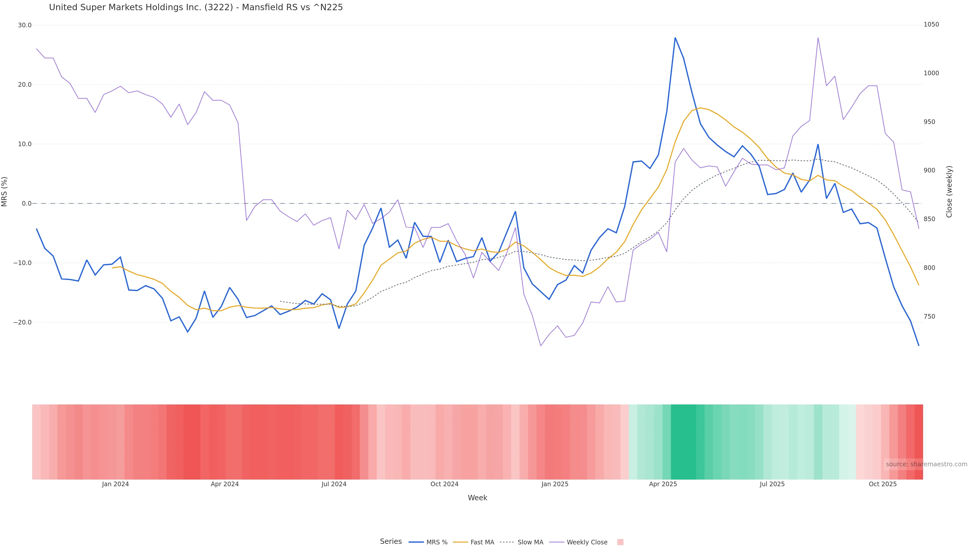Click the "Apr 2025" x-axis tick label

point(663,484)
